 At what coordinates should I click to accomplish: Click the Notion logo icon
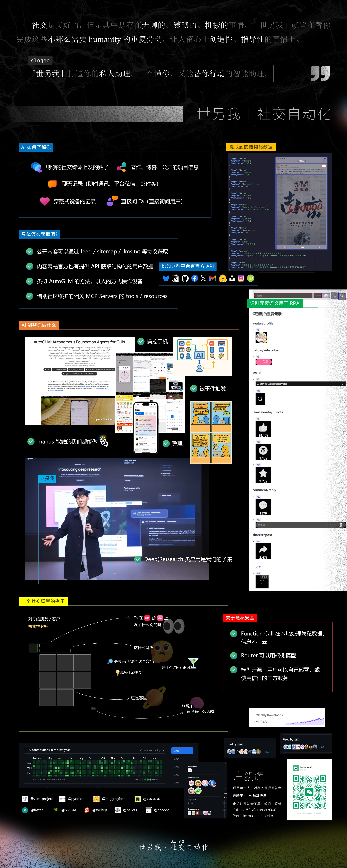[175, 278]
